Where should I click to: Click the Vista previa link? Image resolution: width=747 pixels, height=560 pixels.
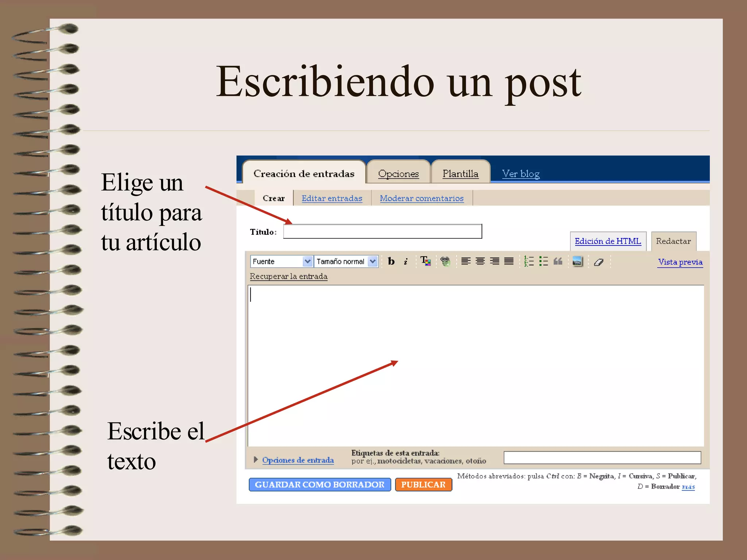(x=680, y=262)
